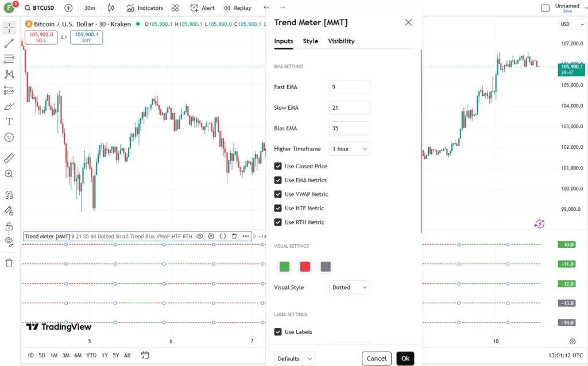This screenshot has width=588, height=366.
Task: View Trend Meter source code
Action: pyautogui.click(x=223, y=236)
